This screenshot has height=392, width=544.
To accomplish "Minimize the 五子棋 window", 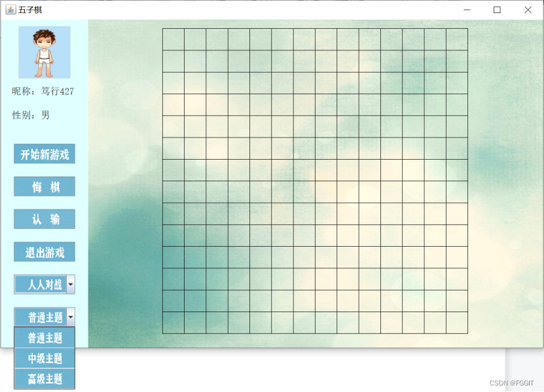I will (x=467, y=10).
